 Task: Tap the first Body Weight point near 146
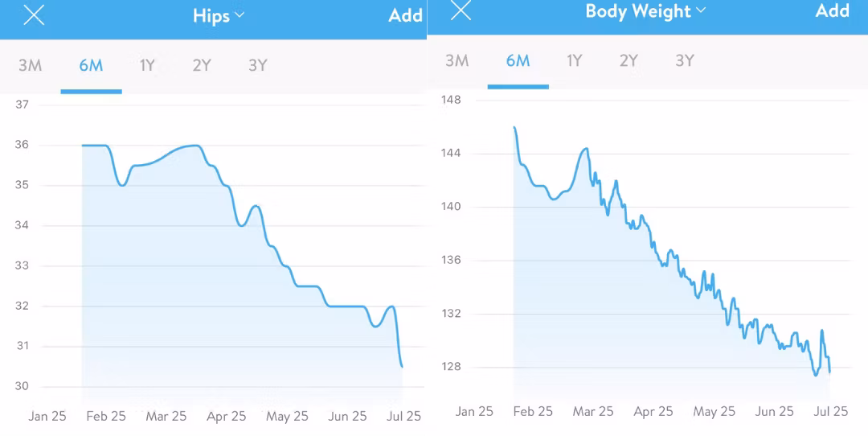tap(514, 127)
